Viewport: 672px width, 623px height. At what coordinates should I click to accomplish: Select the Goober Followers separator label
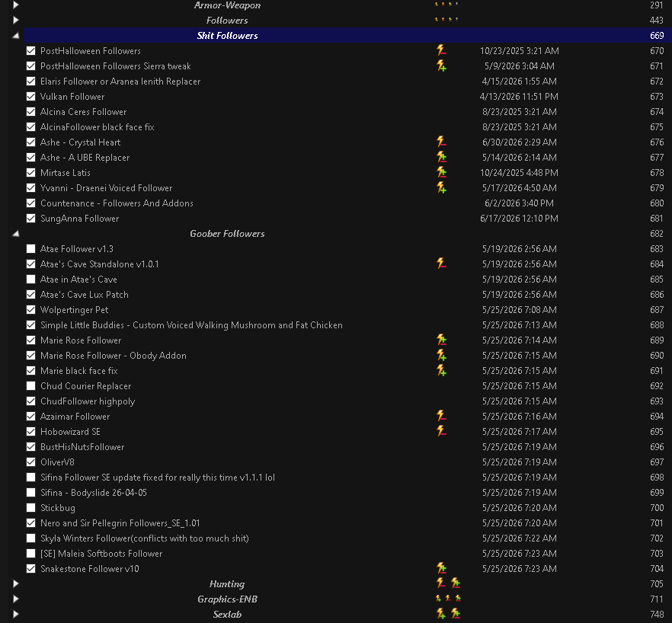click(227, 234)
